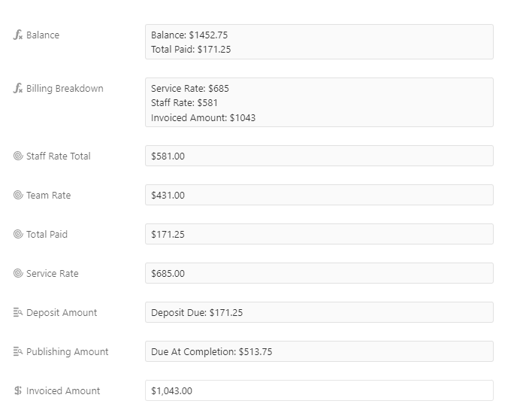The image size is (532, 413).
Task: Click the Total Paid field showing $171.25
Action: [x=319, y=234]
